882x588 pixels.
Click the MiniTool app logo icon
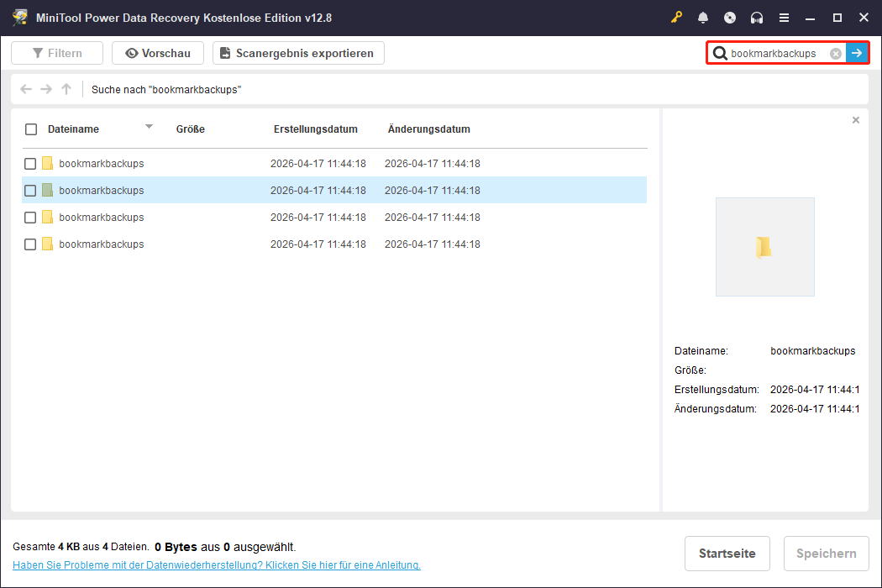pyautogui.click(x=20, y=18)
